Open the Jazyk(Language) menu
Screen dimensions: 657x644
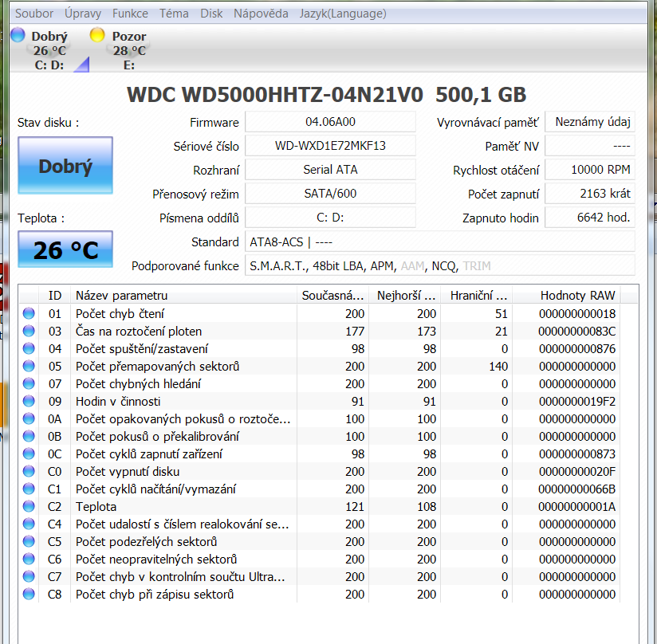click(343, 14)
